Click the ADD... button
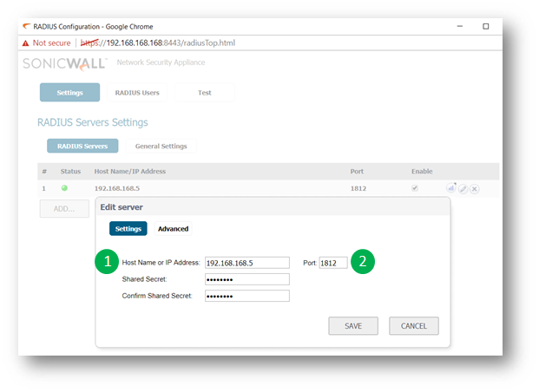 click(x=64, y=208)
